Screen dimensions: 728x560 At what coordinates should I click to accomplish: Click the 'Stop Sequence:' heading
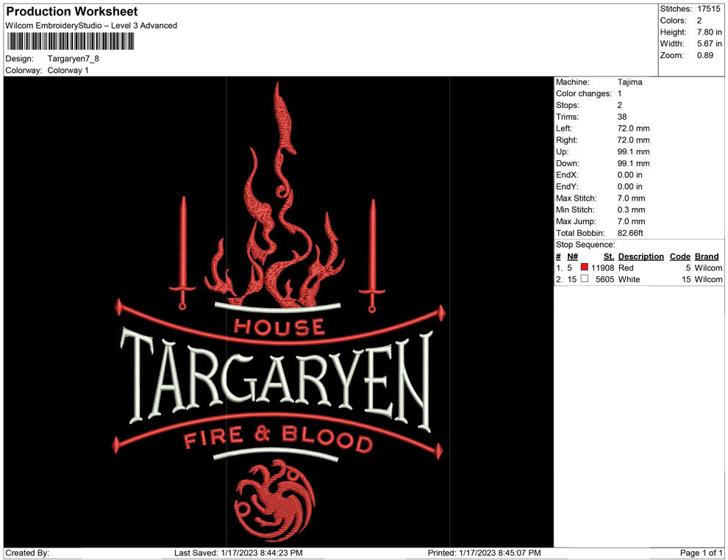point(585,245)
